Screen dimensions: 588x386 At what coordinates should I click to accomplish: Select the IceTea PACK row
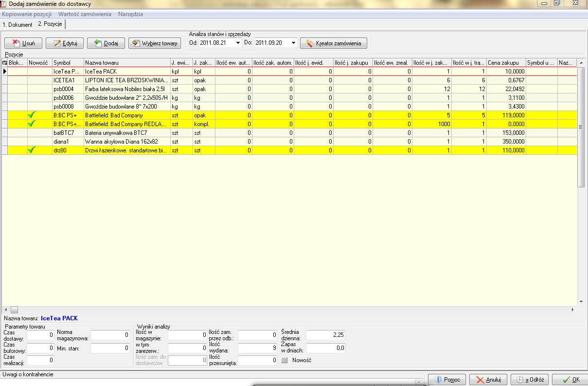point(289,72)
